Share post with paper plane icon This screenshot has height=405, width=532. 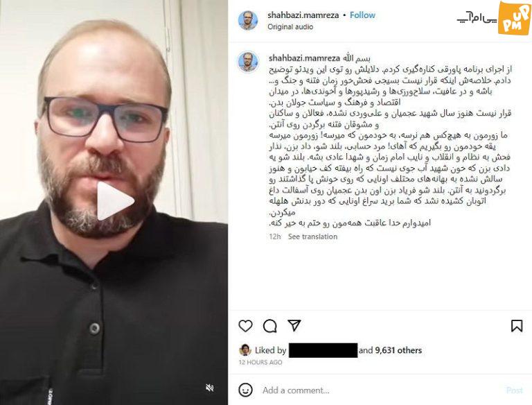pos(294,325)
